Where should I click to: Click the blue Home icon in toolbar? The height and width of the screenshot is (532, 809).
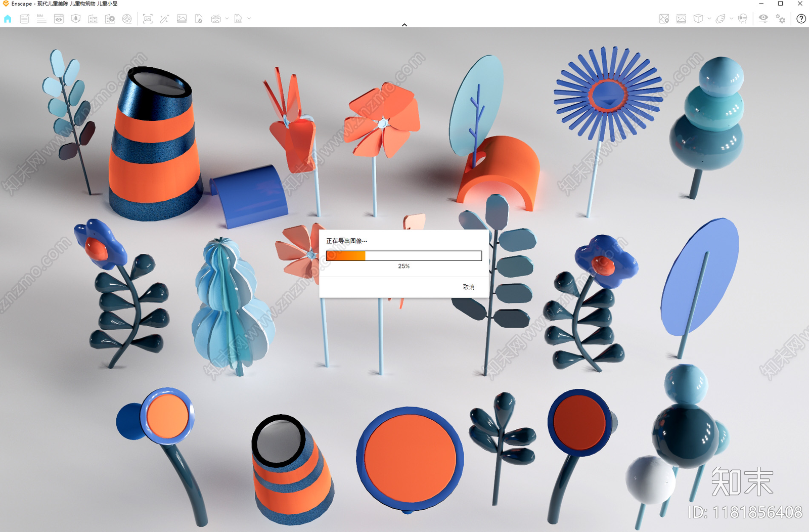8,19
